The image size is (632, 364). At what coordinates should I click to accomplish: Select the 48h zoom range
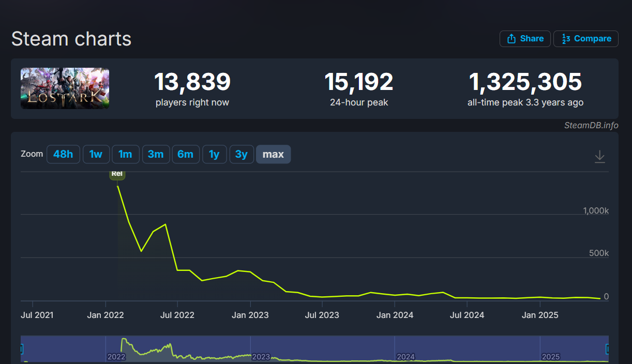(x=63, y=154)
